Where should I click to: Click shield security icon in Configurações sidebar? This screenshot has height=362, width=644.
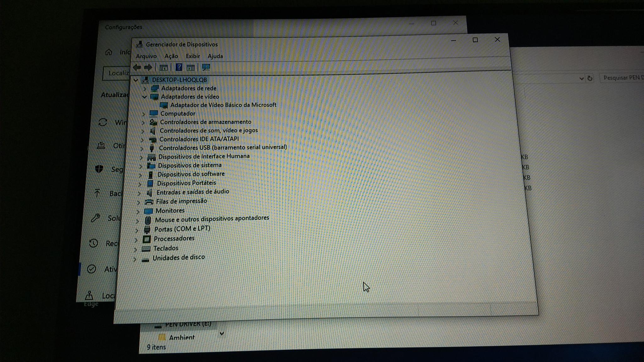pos(99,169)
